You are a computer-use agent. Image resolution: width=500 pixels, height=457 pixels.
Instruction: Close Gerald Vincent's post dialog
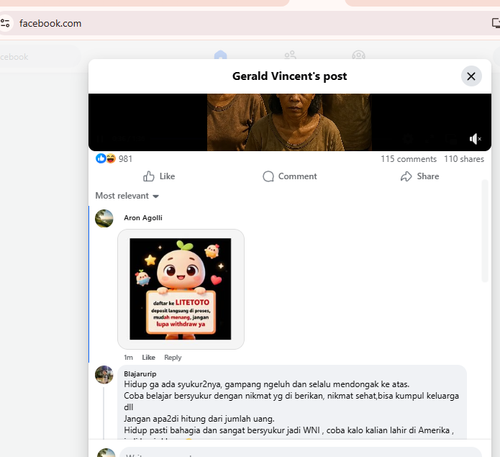[x=471, y=76]
